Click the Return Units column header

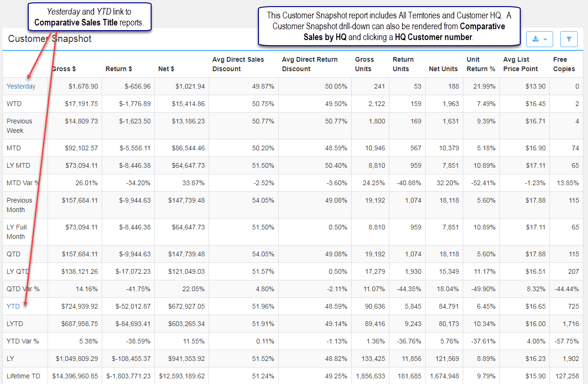tap(403, 64)
